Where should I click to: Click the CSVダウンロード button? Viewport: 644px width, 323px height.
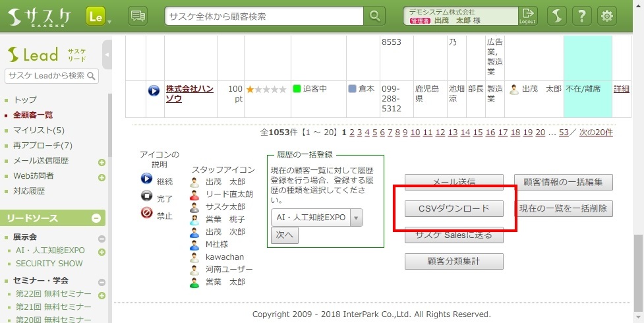[x=454, y=209]
